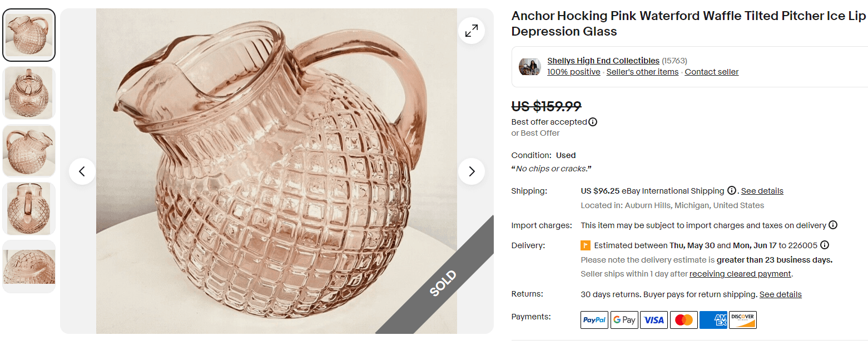The image size is (868, 345).
Task: Click the American Express payment icon
Action: click(713, 319)
